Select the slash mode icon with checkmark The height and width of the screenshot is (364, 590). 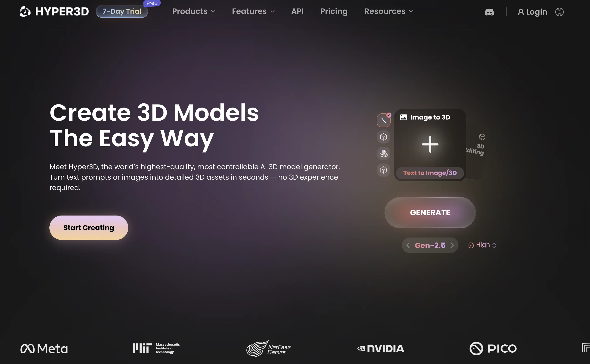coord(383,120)
